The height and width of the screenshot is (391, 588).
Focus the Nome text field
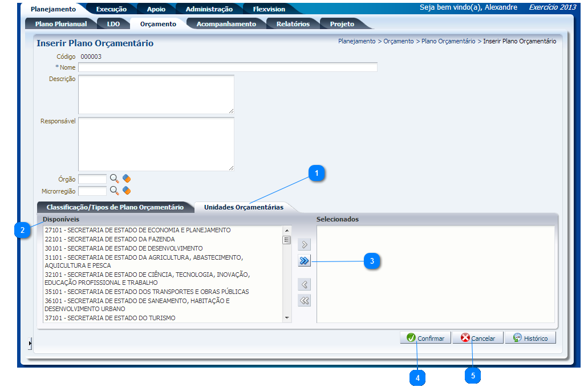click(228, 67)
